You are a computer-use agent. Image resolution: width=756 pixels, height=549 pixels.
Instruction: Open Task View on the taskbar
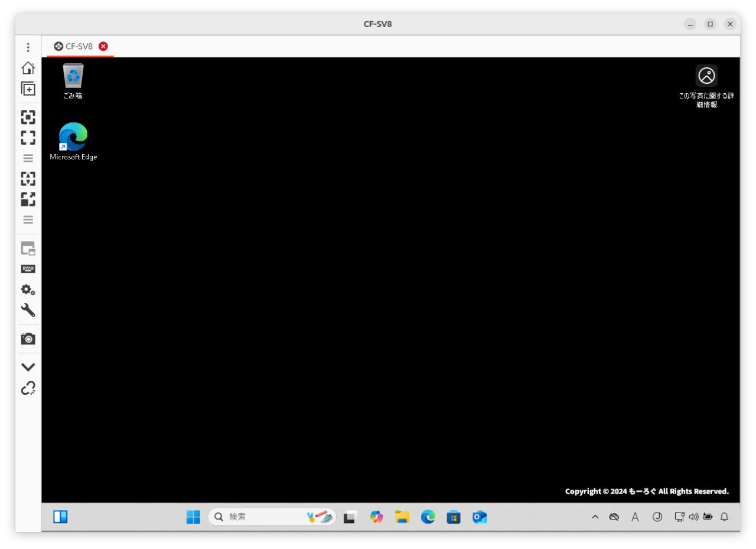click(x=350, y=517)
